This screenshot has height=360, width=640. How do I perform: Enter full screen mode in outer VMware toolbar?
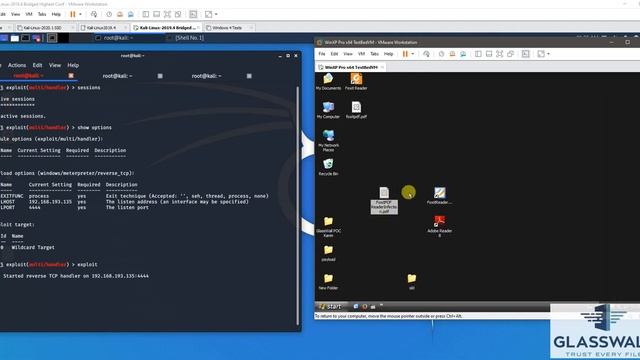[x=167, y=14]
